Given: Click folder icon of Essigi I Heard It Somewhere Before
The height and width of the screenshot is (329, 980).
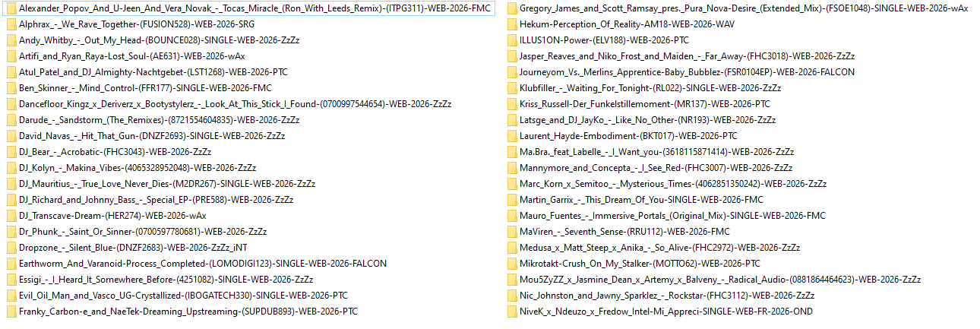Looking at the screenshot, I should 11,280.
